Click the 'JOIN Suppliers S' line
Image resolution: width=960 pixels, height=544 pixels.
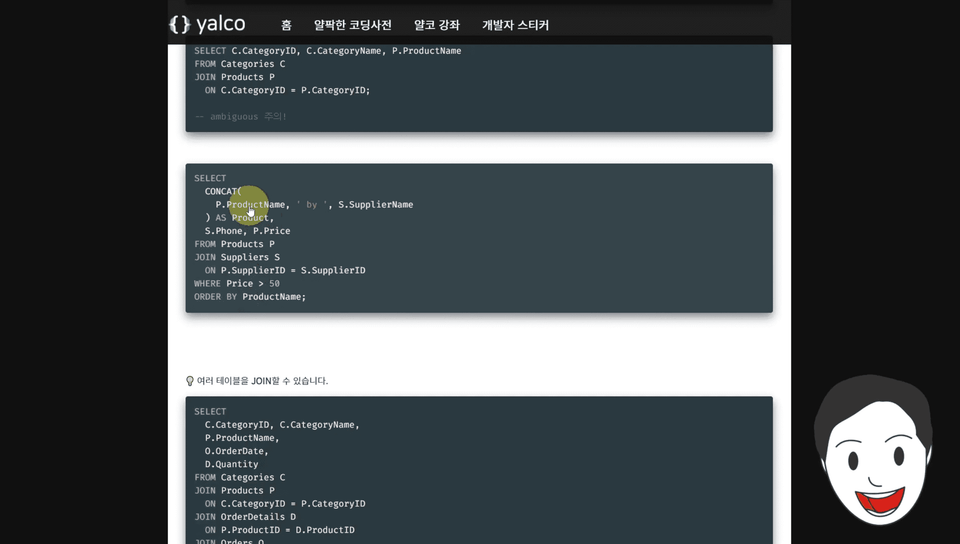pyautogui.click(x=237, y=257)
